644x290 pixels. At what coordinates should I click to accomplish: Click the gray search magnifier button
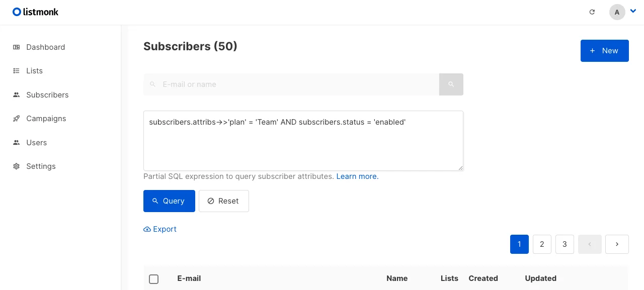coord(451,84)
